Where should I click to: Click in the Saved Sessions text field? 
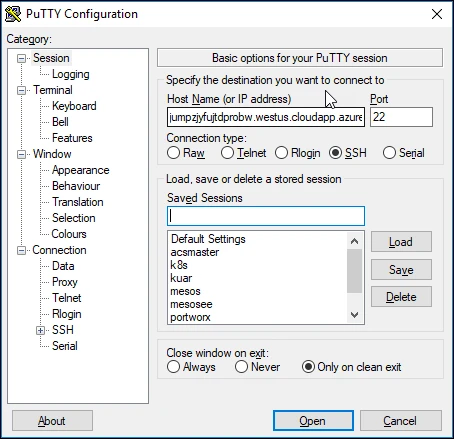(x=266, y=216)
